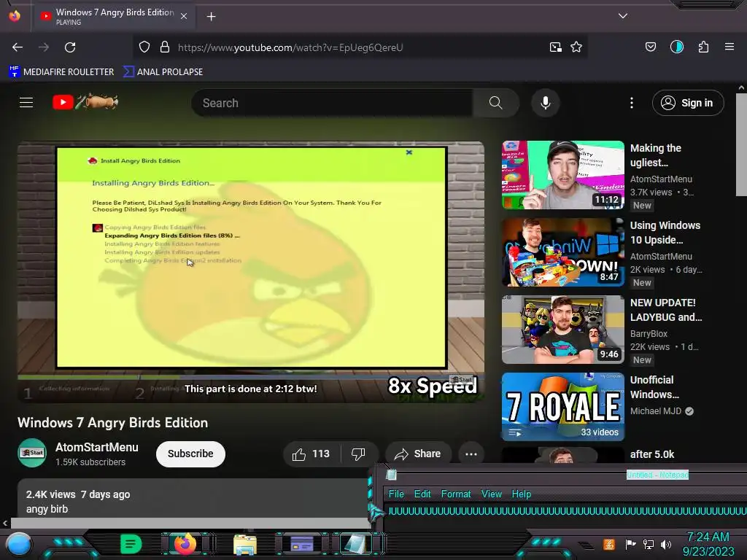
Task: Open Action Center flag tray icon
Action: pyautogui.click(x=631, y=544)
